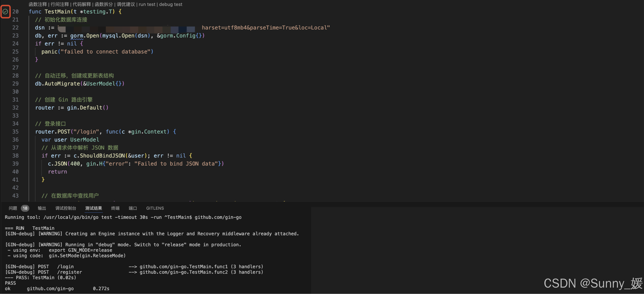Click the 调优建议 code lens link
This screenshot has height=294, width=644.
126,4
